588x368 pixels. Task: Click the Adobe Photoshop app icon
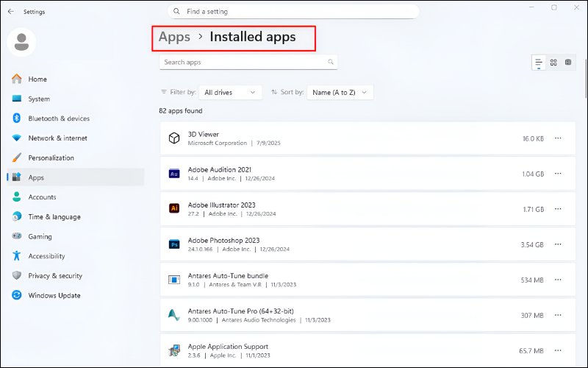(x=174, y=244)
